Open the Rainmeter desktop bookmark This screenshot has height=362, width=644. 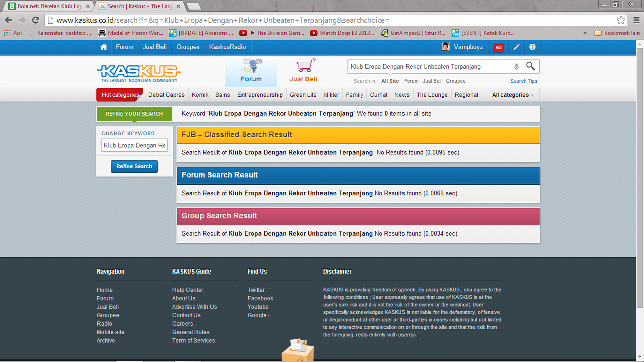59,33
